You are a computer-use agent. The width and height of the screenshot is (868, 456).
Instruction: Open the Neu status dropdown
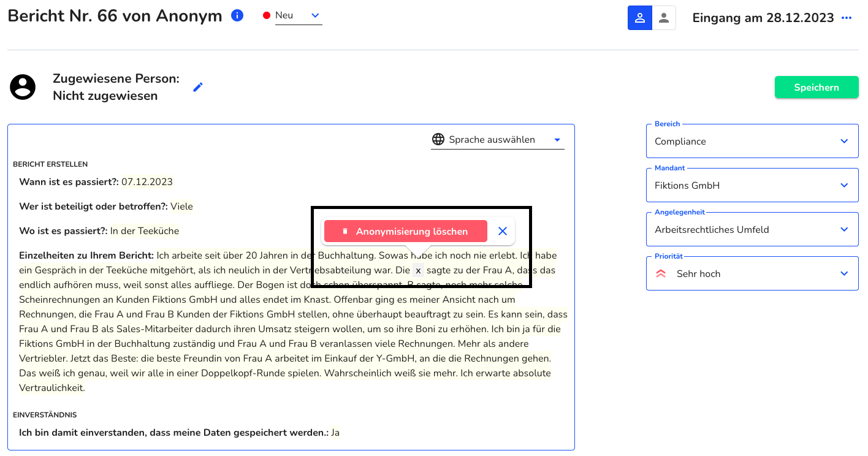[299, 16]
